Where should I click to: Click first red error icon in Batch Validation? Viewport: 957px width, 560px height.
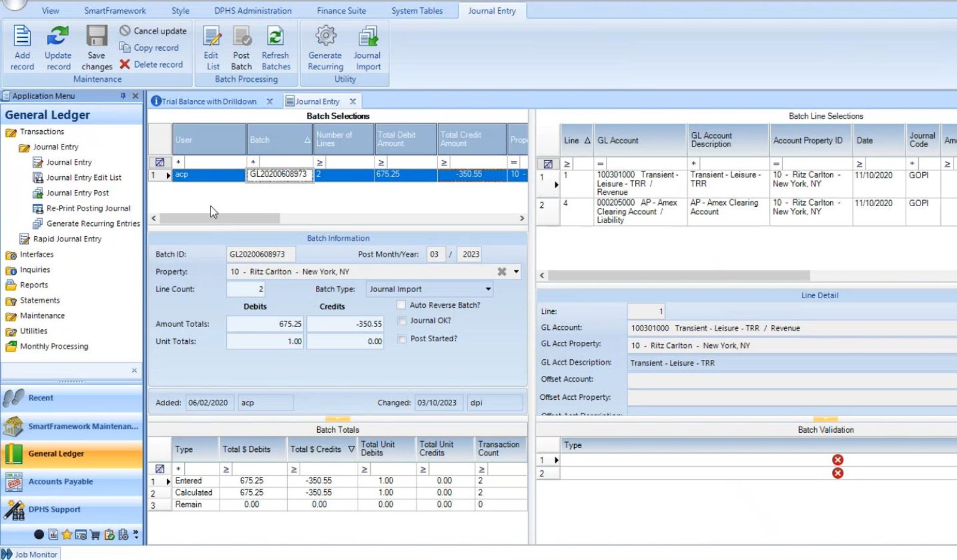tap(837, 460)
